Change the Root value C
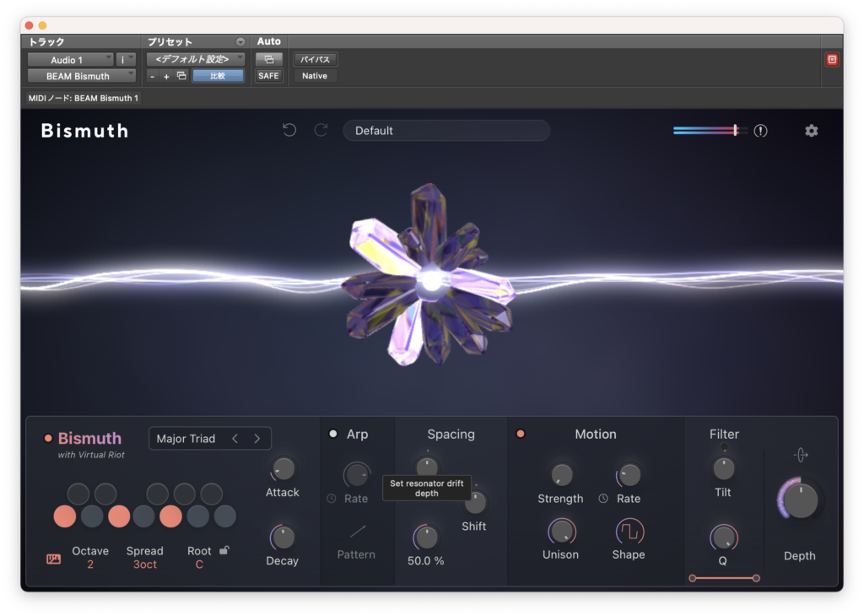The height and width of the screenshot is (616, 864). coord(199,565)
